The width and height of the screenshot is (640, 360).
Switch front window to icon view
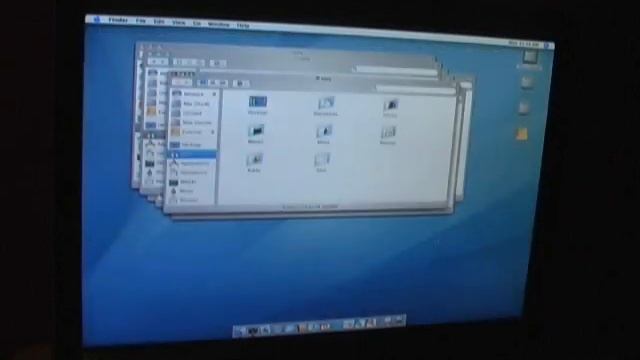click(x=203, y=83)
